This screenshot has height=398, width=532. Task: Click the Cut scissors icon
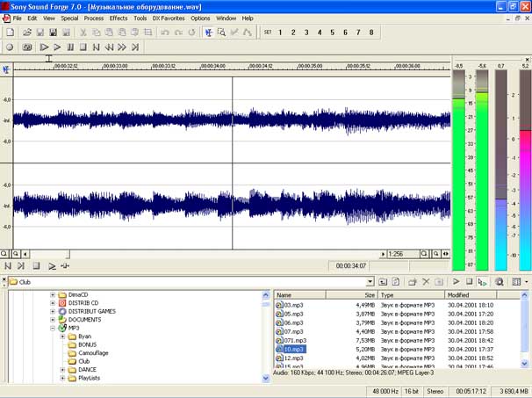[x=83, y=33]
